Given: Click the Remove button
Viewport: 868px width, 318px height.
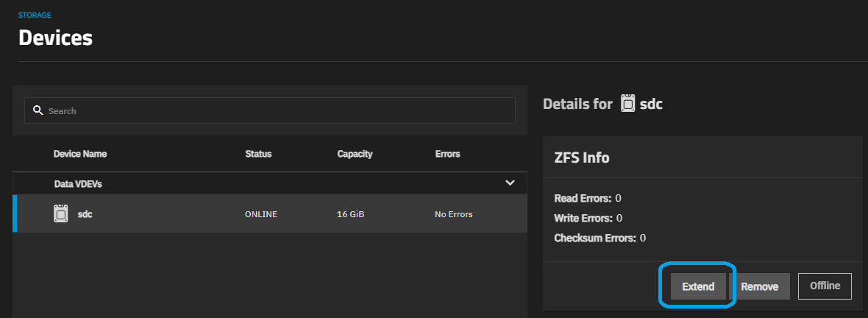Looking at the screenshot, I should 759,286.
